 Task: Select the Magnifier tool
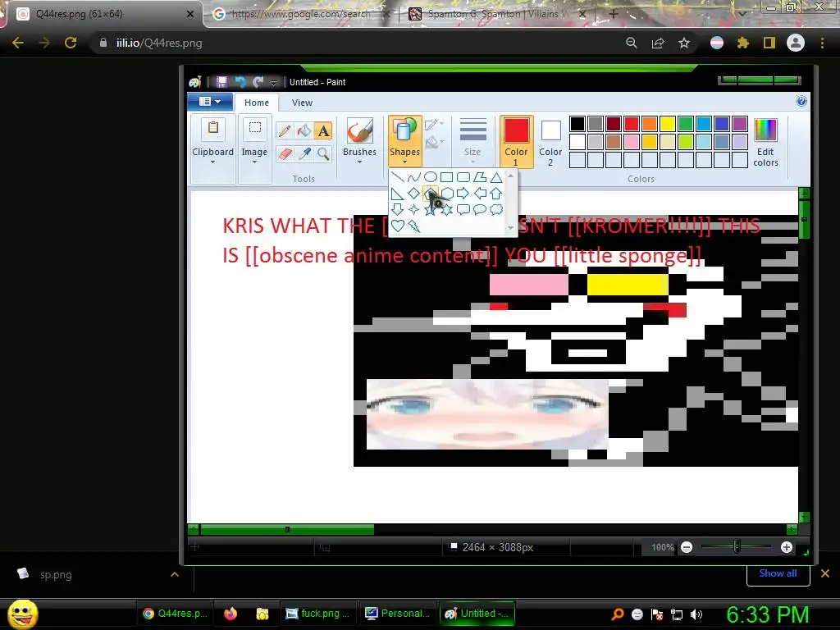(x=323, y=154)
